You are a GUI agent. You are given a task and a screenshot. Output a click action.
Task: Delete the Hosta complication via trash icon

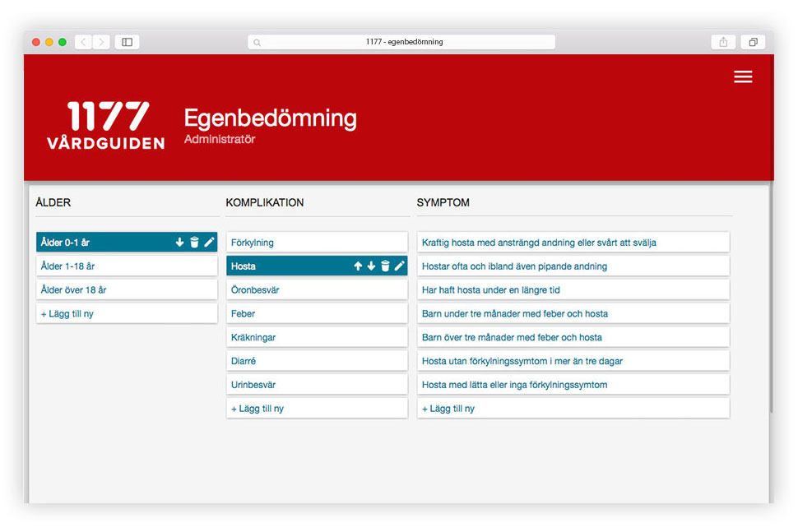pos(385,266)
